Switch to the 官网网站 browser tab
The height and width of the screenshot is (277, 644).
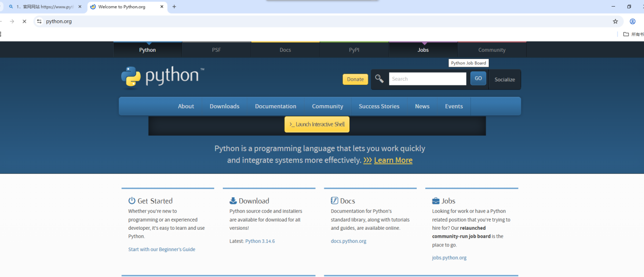(x=45, y=7)
